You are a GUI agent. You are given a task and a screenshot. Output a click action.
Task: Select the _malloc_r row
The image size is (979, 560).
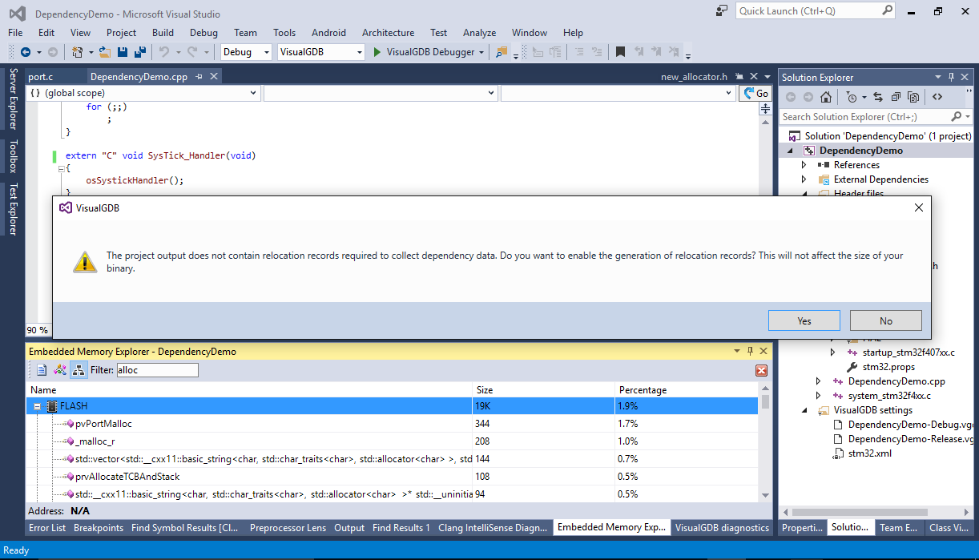point(393,441)
